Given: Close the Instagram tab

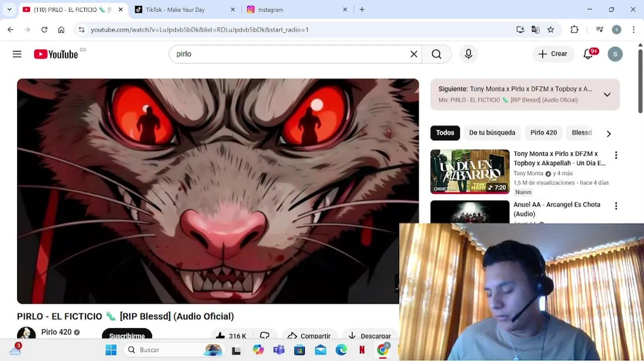Looking at the screenshot, I should point(345,10).
